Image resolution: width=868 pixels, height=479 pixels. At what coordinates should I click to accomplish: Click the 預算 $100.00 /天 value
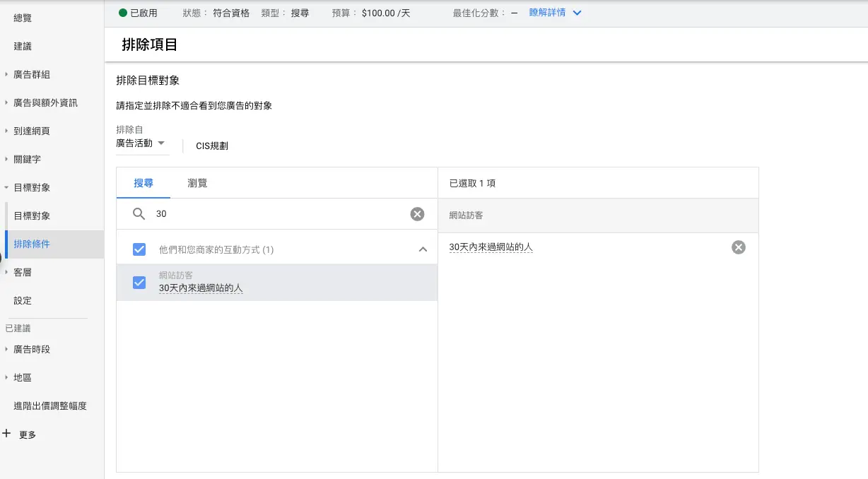coord(386,13)
